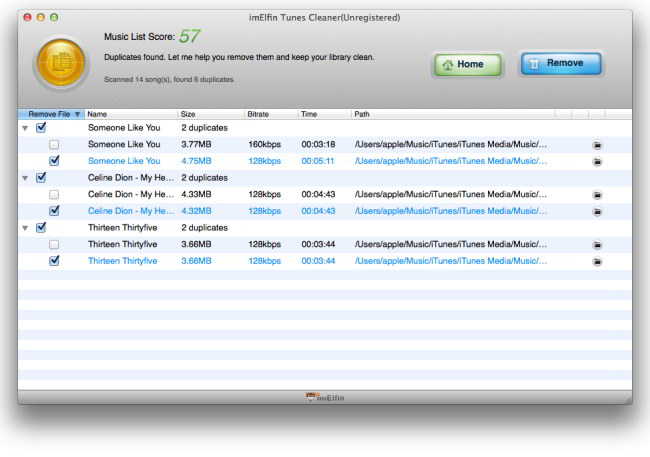Viewport: 650px width, 457px height.
Task: Click the blue Remove button
Action: 561,63
